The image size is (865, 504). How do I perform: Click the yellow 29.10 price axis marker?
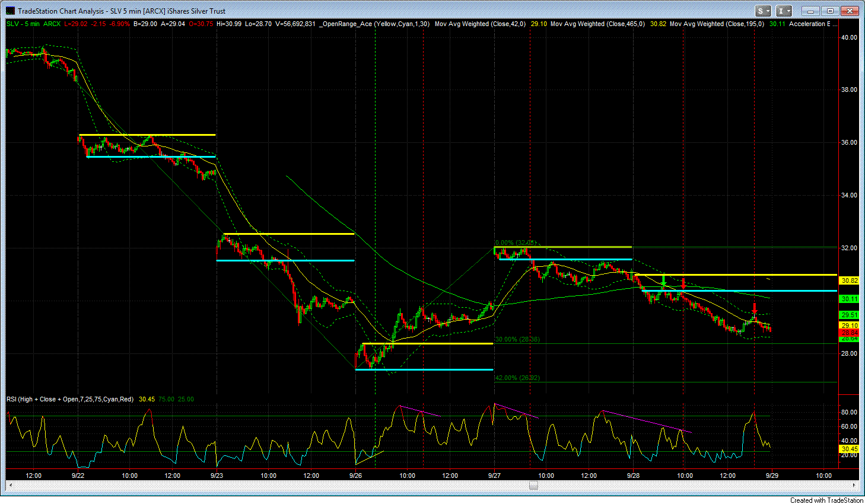(850, 326)
